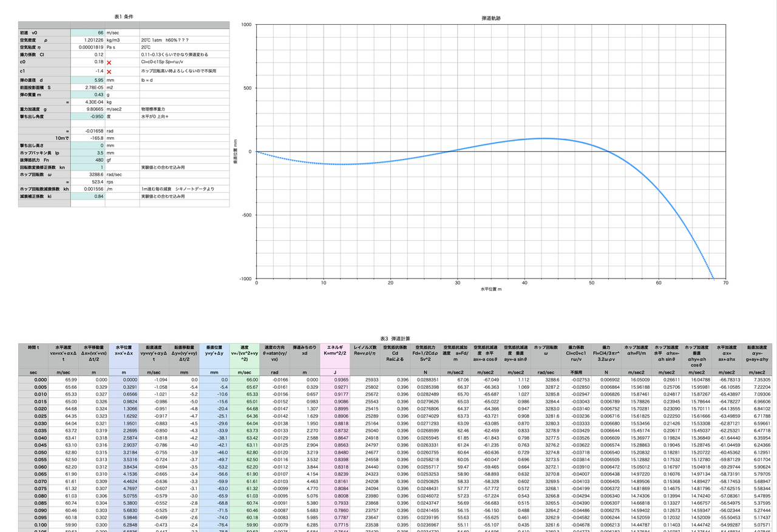Click the hop rotation ω value 3288.6 in table 1
Screen dimensions: 777x532
pos(88,174)
